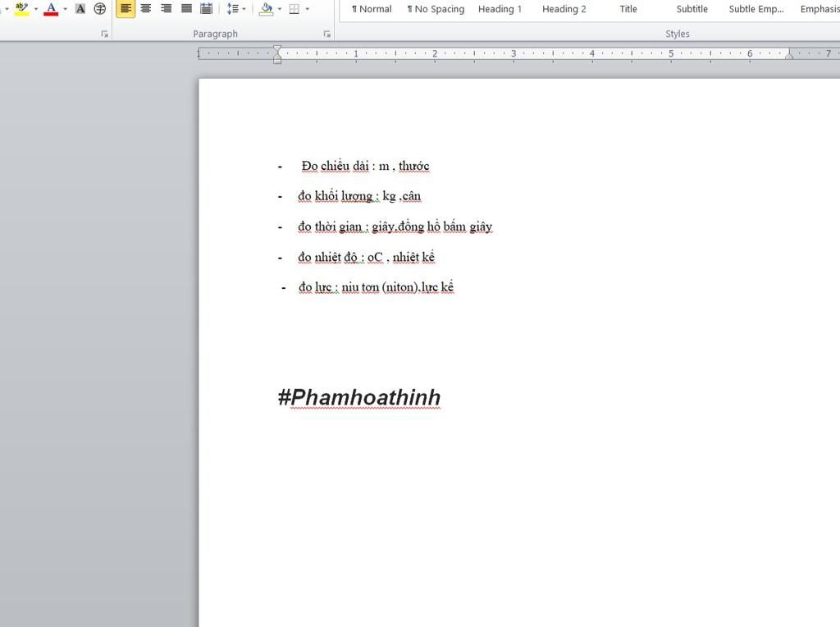Click the character shading icon
This screenshot has width=840, height=627.
80,9
